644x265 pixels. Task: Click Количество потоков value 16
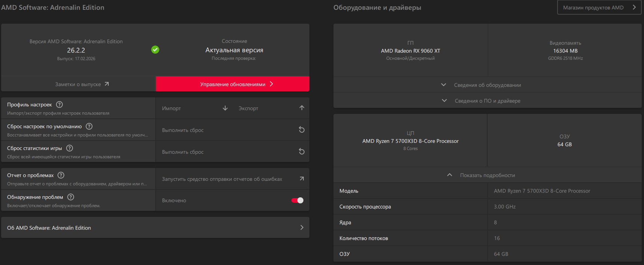coord(497,238)
